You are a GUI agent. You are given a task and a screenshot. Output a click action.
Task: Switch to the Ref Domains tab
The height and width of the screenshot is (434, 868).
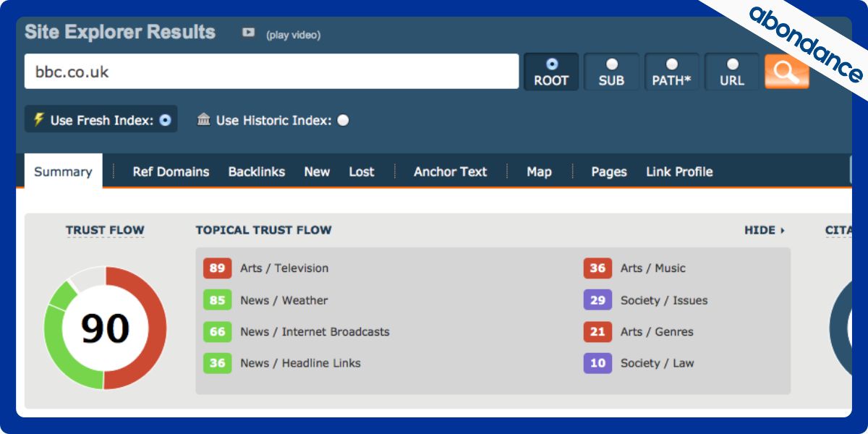[171, 171]
